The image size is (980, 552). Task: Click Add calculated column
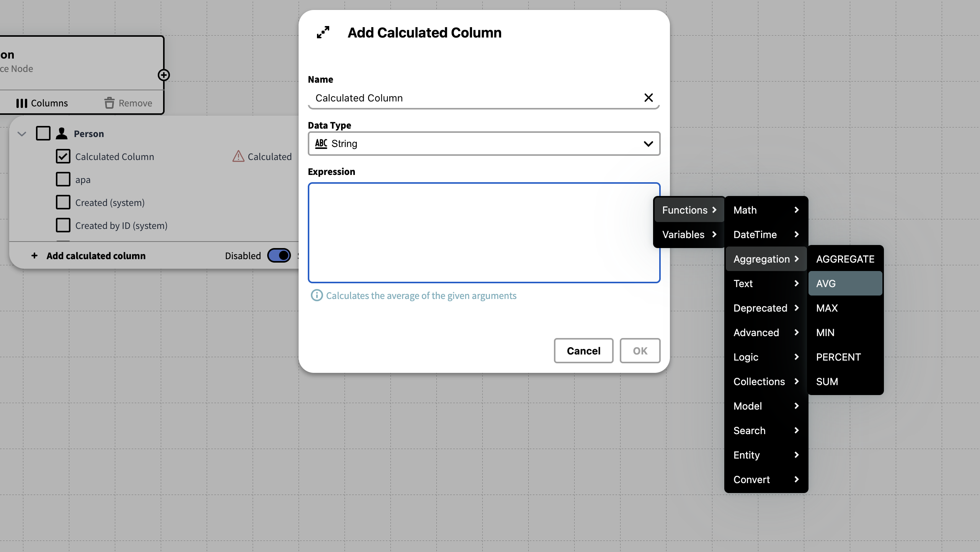click(96, 256)
